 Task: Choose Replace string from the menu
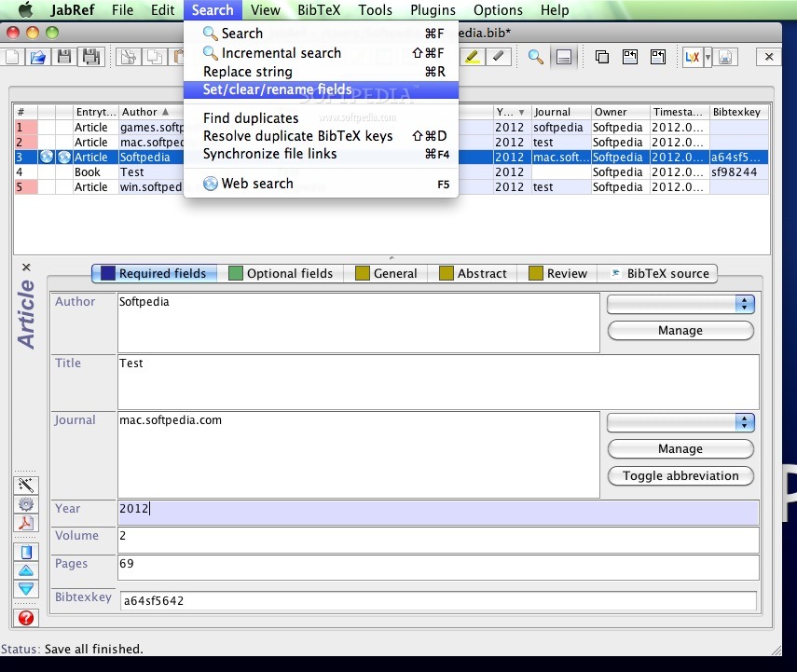321,72
